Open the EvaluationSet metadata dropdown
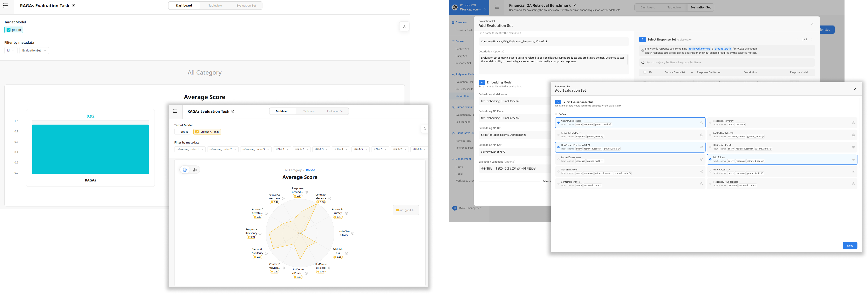The height and width of the screenshot is (294, 868). [x=34, y=50]
